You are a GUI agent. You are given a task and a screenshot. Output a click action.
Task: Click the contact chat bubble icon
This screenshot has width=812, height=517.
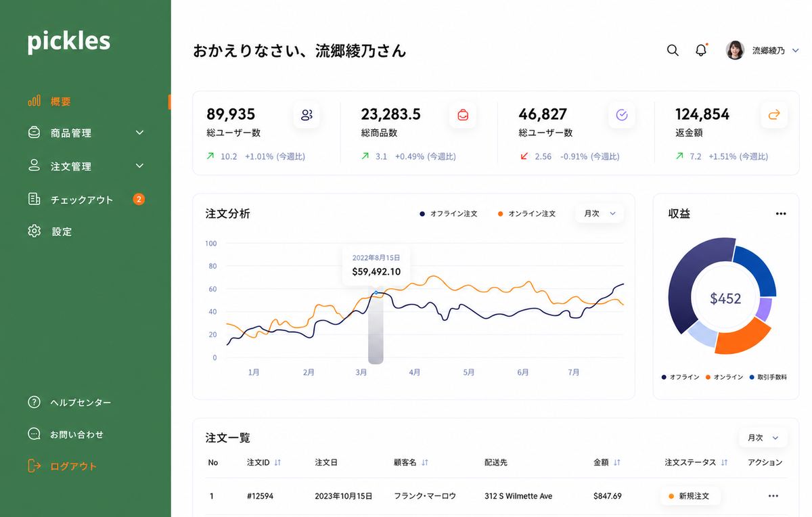[34, 434]
